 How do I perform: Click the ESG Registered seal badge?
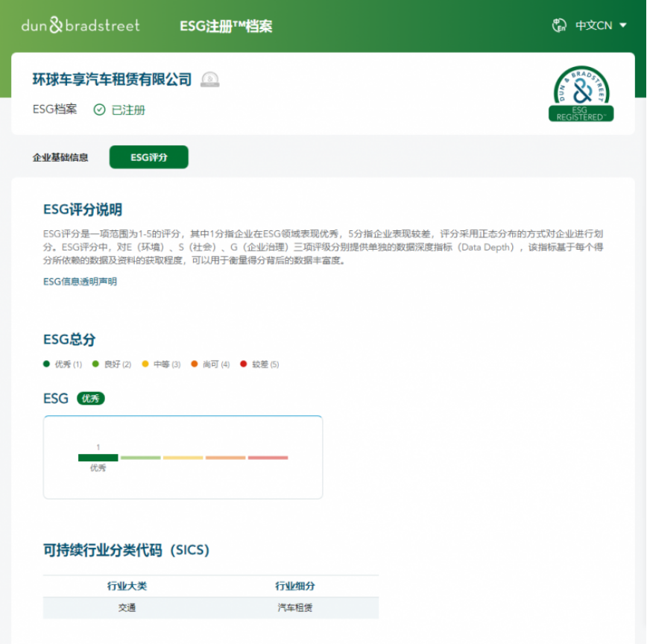[581, 94]
